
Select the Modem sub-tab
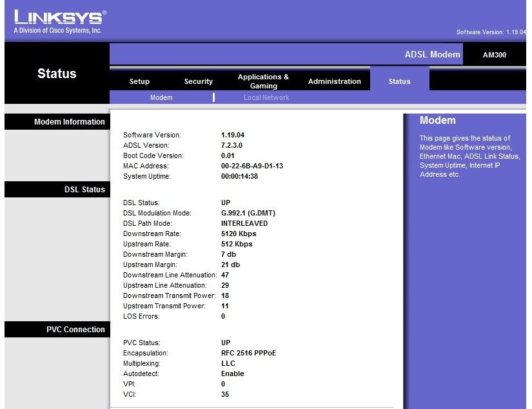161,97
